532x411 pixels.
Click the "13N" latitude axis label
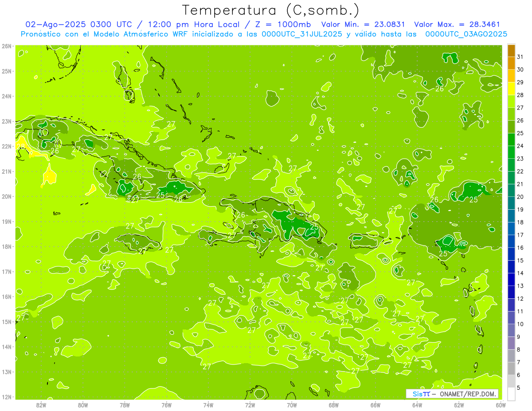coord(7,372)
